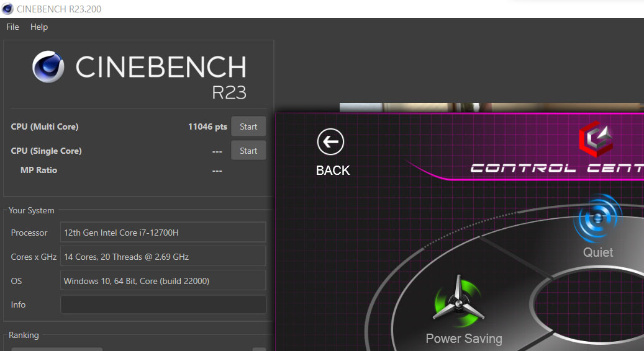Click the Cinebench logo sphere icon
Screen dimensions: 644x351
point(48,67)
